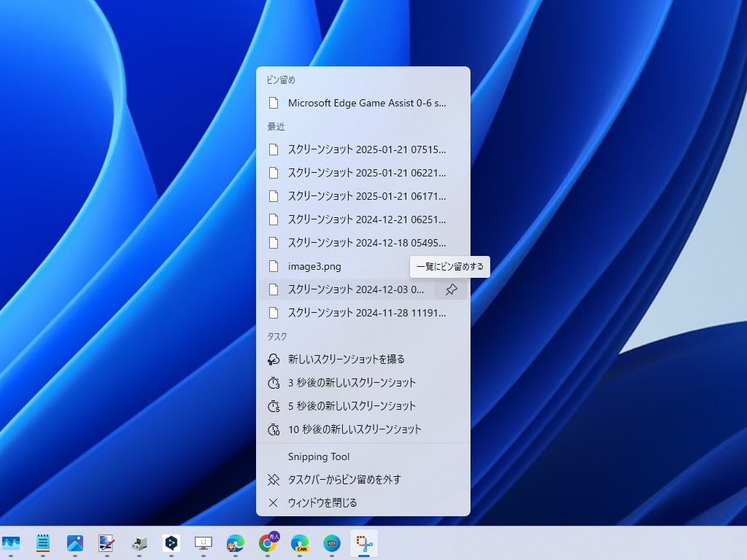This screenshot has height=560, width=747.
Task: Select the Snipping Tool entry in the jump list
Action: tap(319, 456)
